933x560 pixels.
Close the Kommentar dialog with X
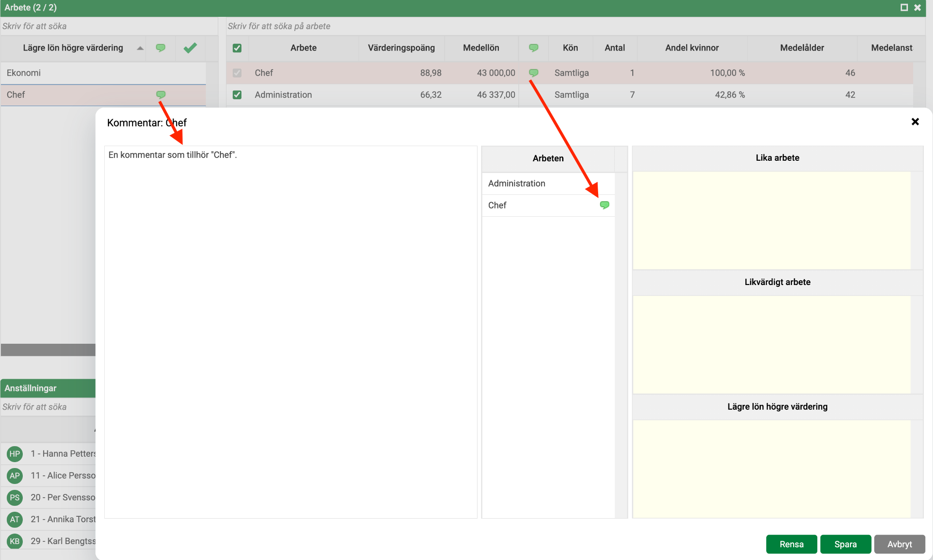(x=915, y=122)
